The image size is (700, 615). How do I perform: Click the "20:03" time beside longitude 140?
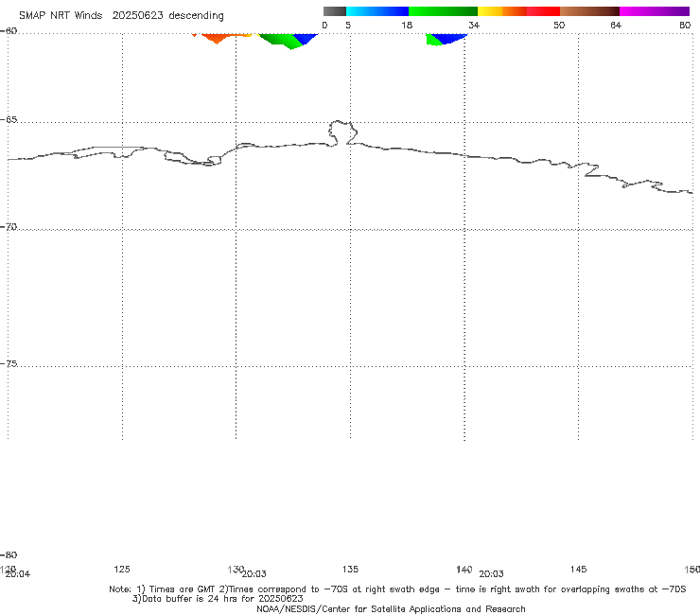click(491, 574)
